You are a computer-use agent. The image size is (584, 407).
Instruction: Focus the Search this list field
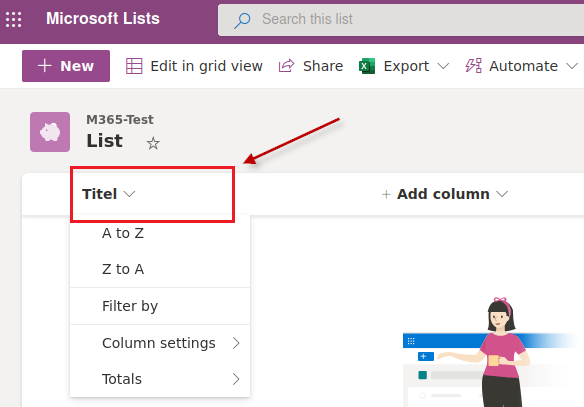click(x=401, y=20)
